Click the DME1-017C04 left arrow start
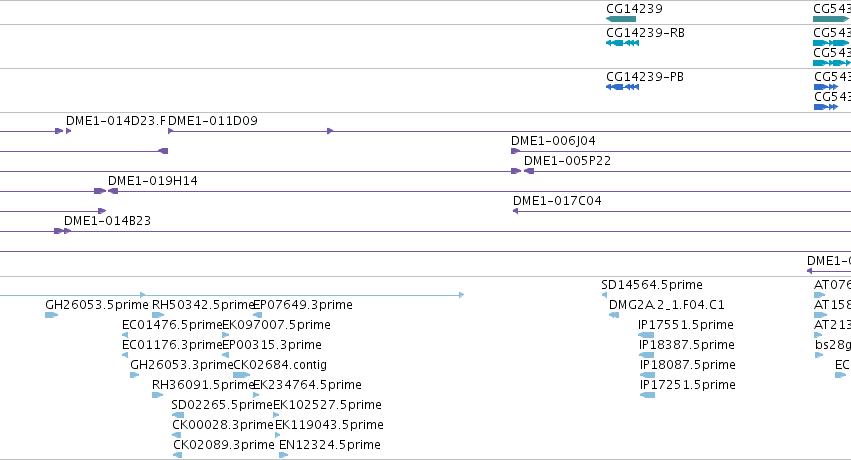 (x=516, y=211)
